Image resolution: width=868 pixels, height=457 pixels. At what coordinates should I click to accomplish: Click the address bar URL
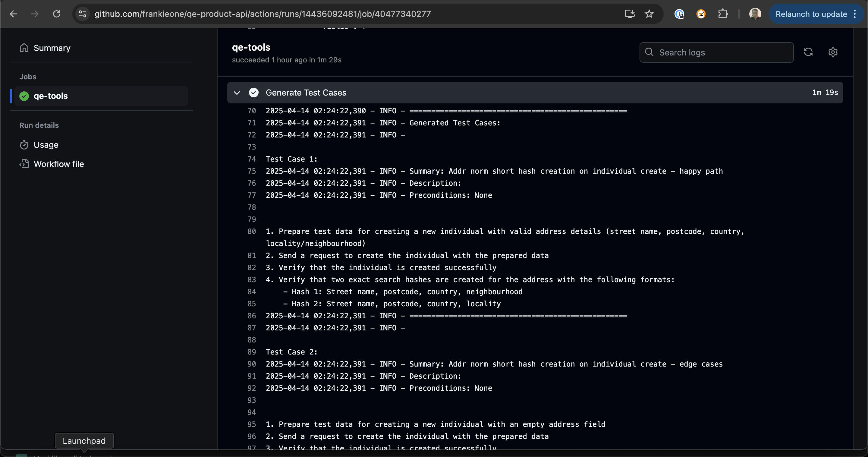tap(263, 14)
